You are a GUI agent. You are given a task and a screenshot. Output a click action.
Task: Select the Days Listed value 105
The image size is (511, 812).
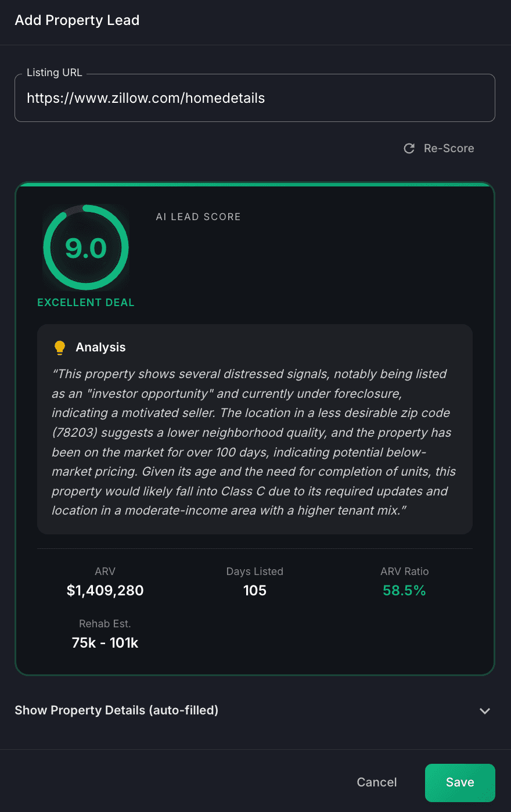click(254, 590)
